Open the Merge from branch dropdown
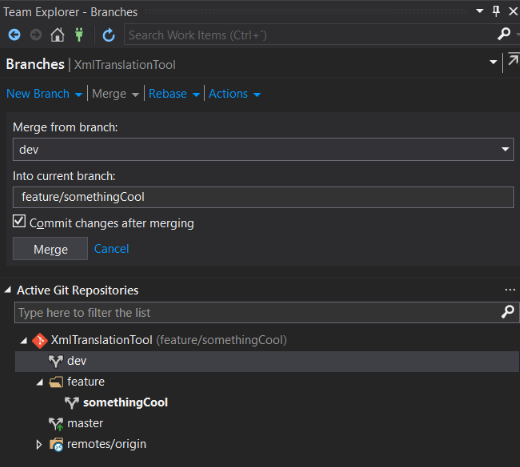Screen dimensions: 520x467 505,149
